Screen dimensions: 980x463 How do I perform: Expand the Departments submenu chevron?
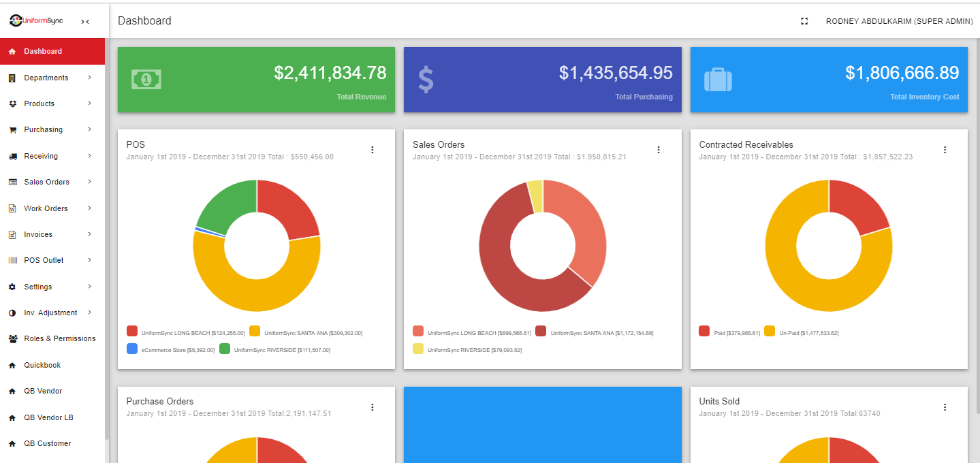[x=89, y=78]
